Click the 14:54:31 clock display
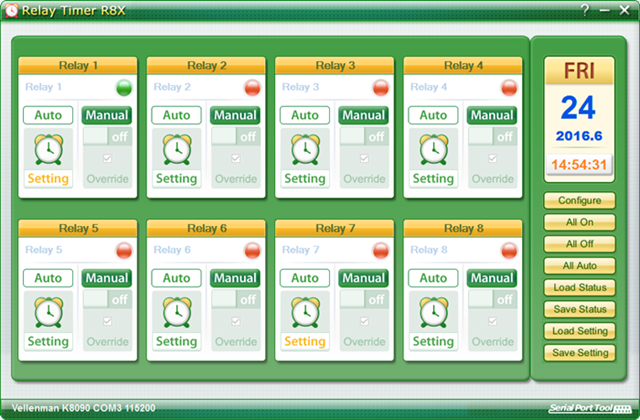 pyautogui.click(x=579, y=164)
